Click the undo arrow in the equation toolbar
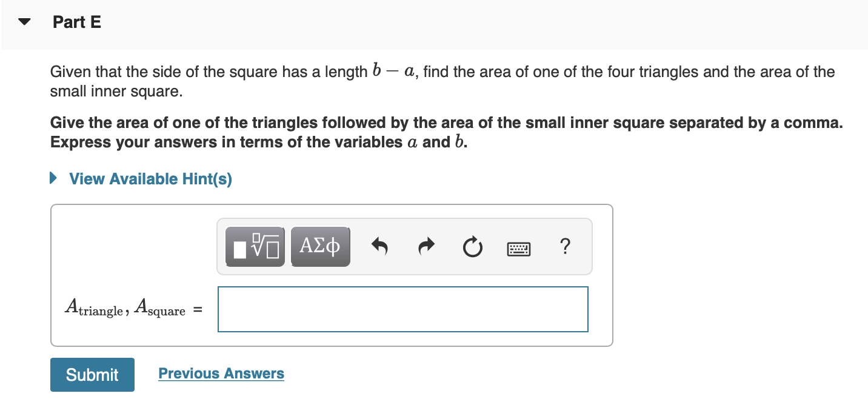868x416 pixels. [x=380, y=246]
